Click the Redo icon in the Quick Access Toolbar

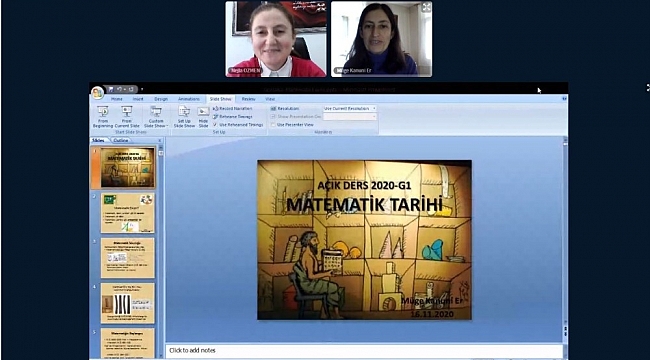130,89
